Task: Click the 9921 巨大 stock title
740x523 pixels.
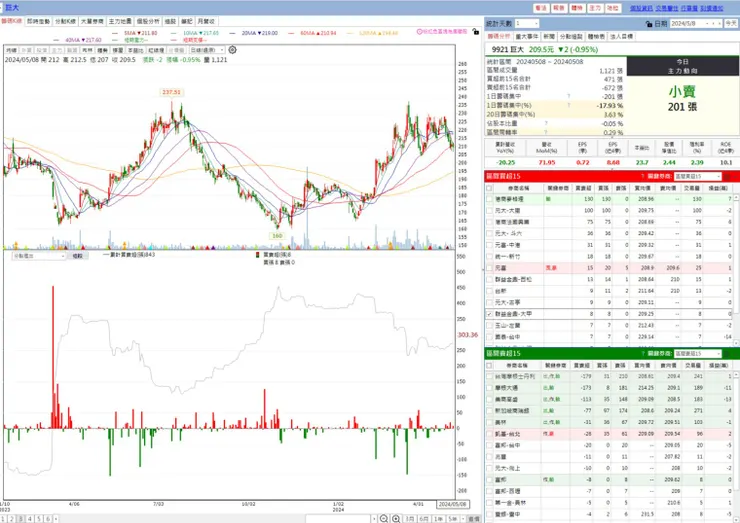Action: pos(508,49)
